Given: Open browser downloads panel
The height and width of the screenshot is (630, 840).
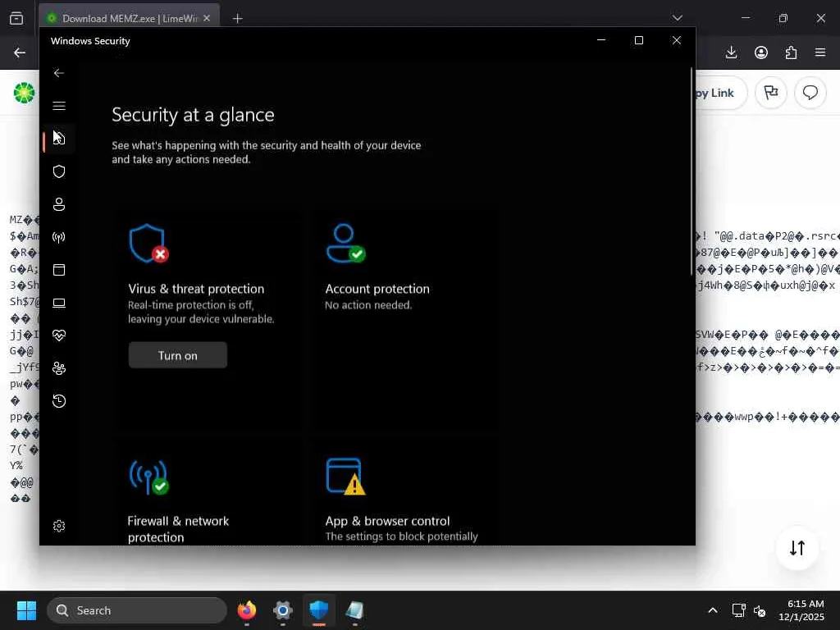Looking at the screenshot, I should tap(731, 52).
